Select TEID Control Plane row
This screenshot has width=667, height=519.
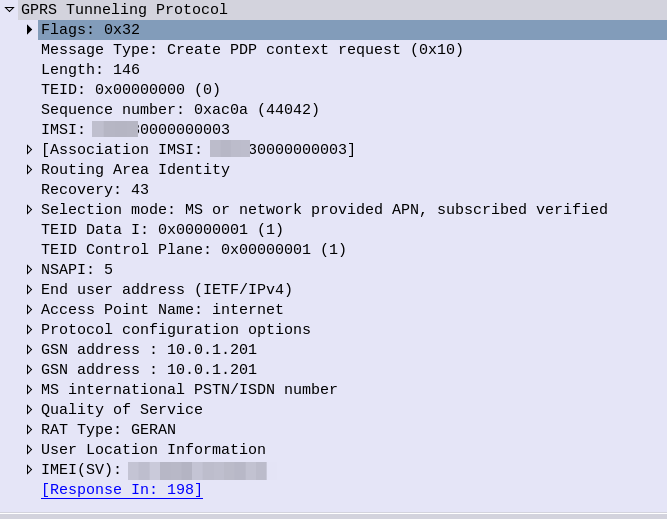[x=193, y=250]
